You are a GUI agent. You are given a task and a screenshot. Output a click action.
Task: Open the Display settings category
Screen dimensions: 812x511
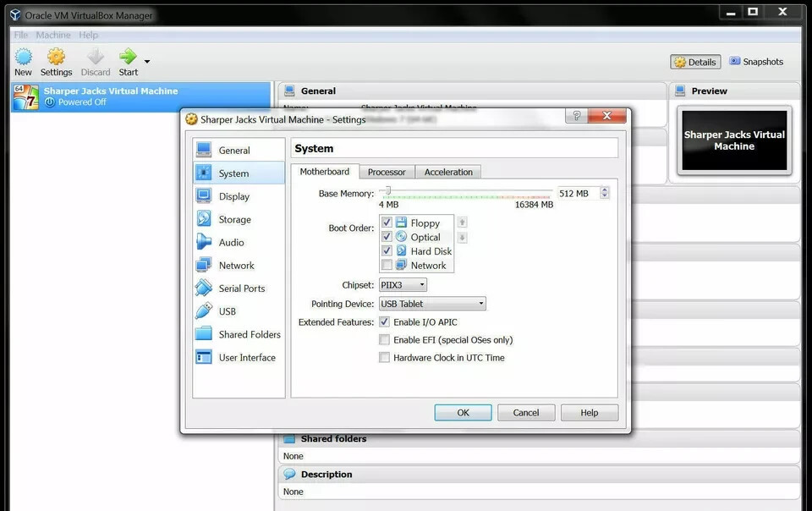point(239,196)
